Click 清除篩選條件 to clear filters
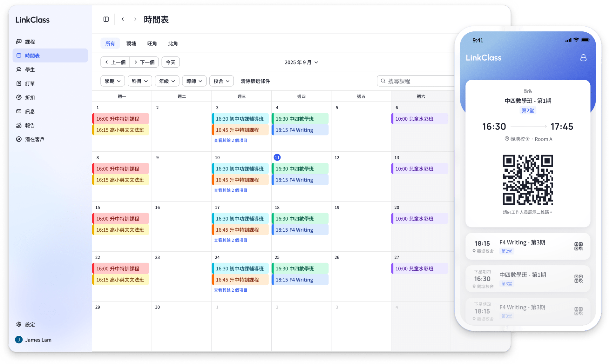610x364 pixels. 255,81
